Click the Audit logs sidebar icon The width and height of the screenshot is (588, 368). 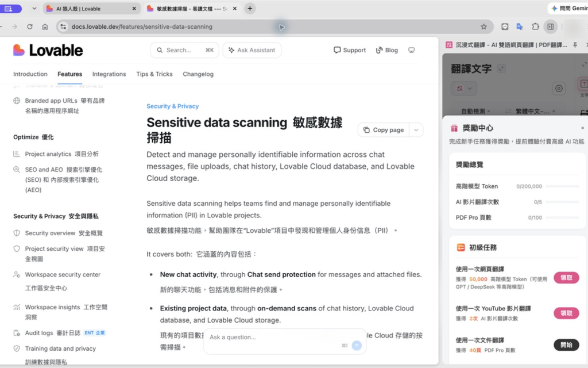coord(17,333)
